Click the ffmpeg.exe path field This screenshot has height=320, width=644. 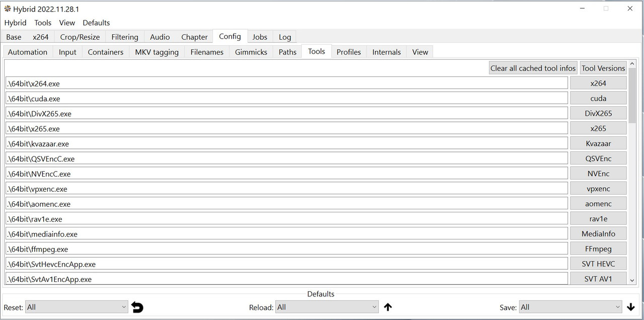[287, 249]
